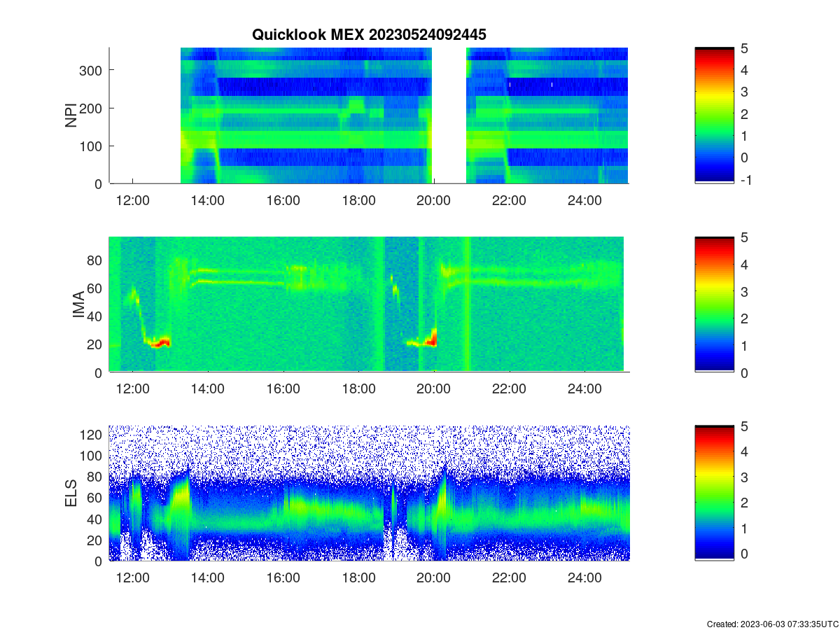Click the "100" tick on the NPI y-axis

pyautogui.click(x=92, y=146)
